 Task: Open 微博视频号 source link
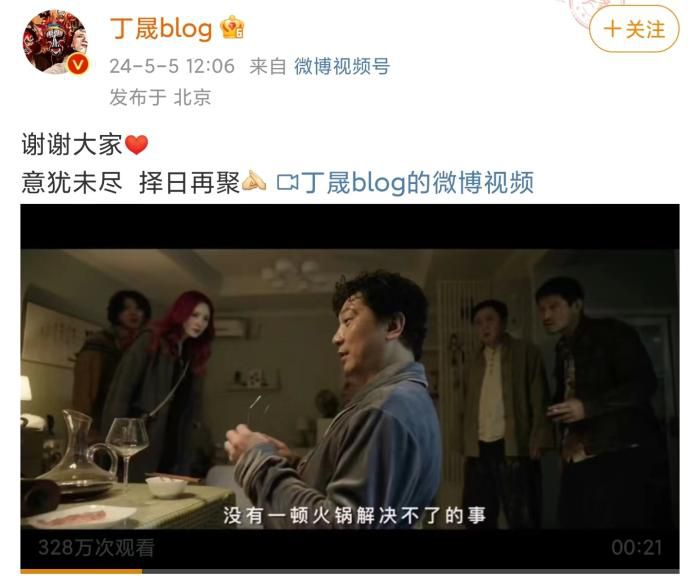(342, 66)
